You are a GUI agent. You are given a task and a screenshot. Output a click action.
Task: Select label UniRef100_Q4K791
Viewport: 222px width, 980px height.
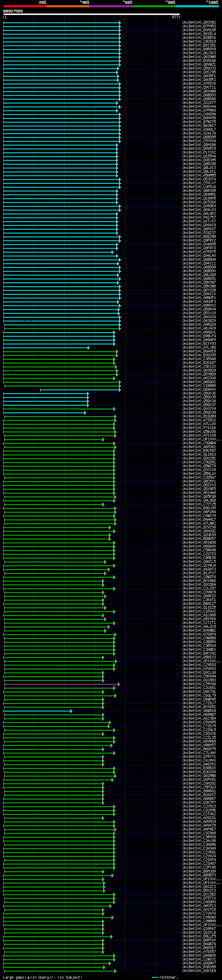199,691
